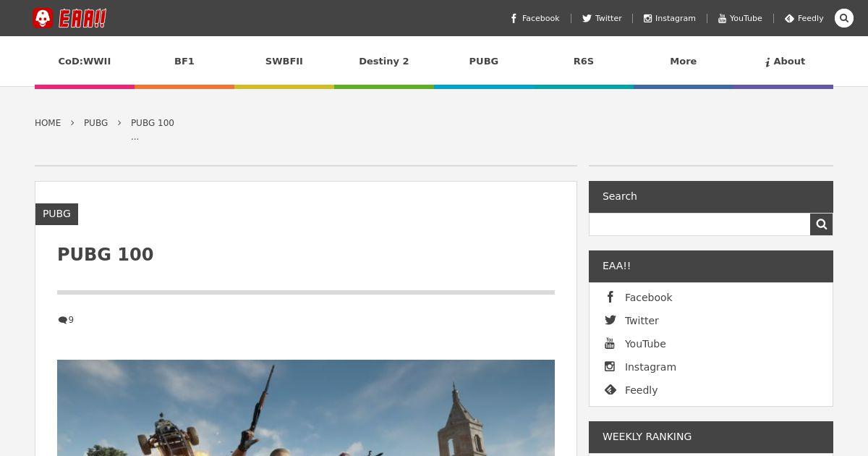
Task: Click the info icon beside About
Action: pos(767,62)
